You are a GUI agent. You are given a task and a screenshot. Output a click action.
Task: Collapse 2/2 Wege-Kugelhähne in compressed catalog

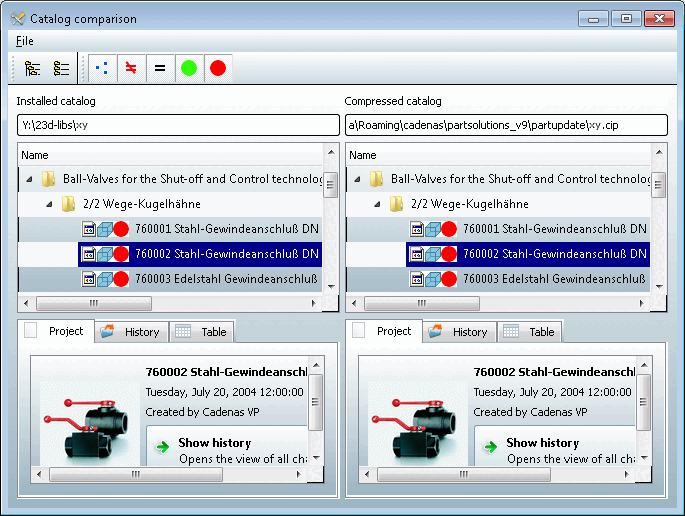point(377,204)
